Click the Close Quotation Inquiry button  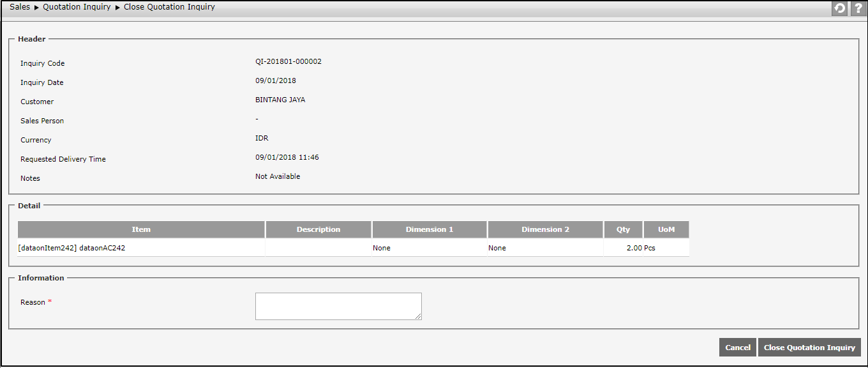coord(809,347)
